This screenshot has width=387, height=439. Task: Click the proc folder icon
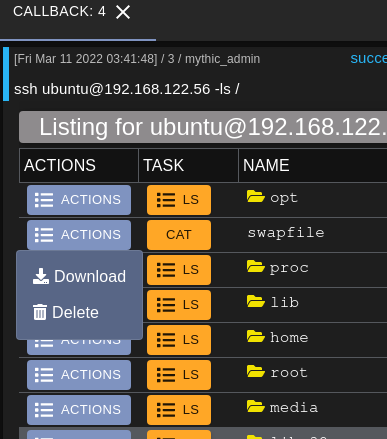point(256,266)
